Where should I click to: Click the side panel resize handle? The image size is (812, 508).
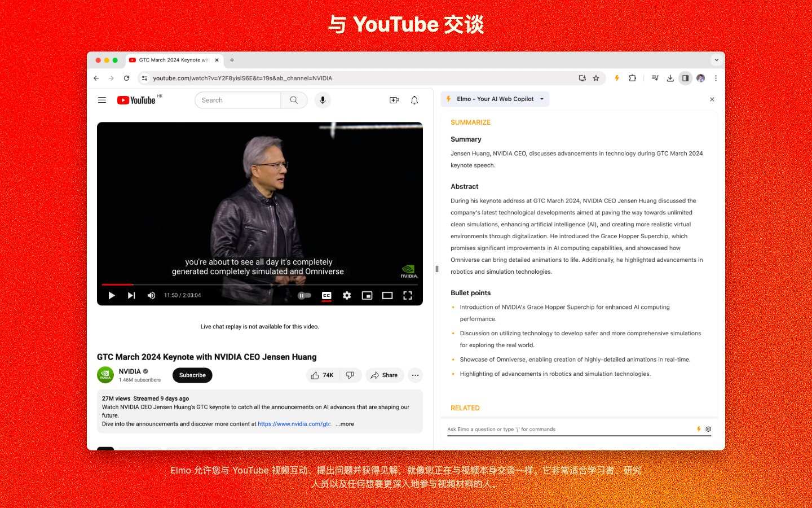click(436, 269)
